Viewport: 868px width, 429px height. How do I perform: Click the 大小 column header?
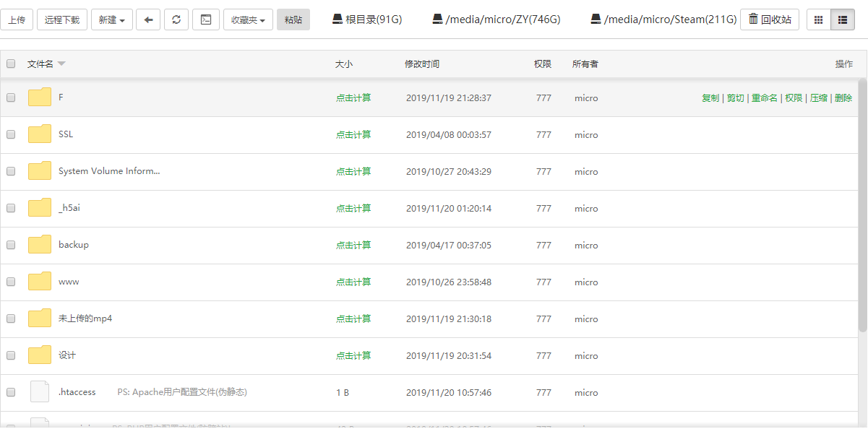tap(344, 64)
